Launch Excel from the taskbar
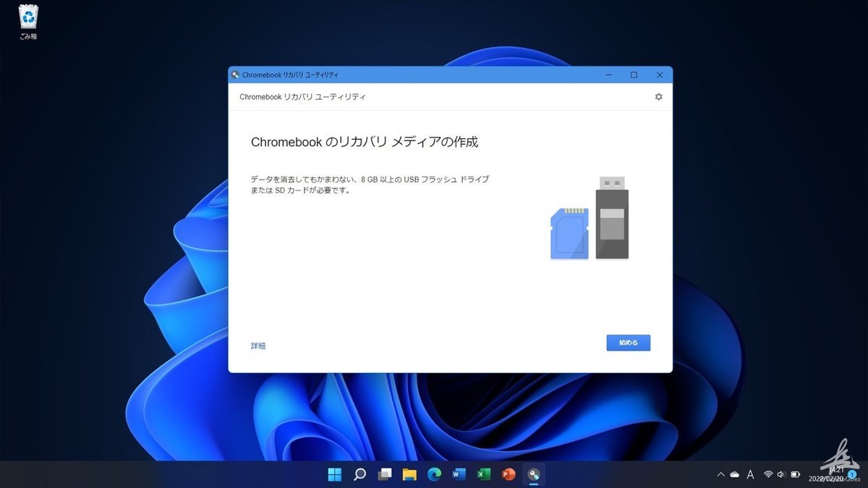The image size is (868, 488). pos(484,474)
